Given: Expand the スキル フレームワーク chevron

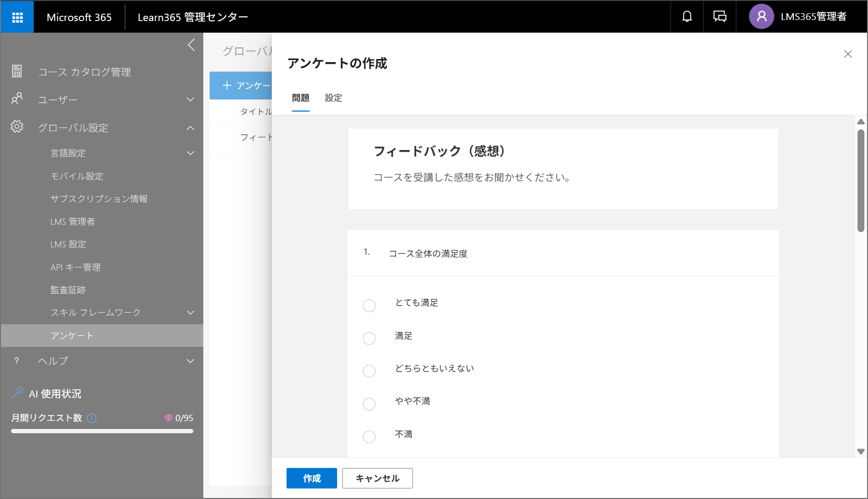Looking at the screenshot, I should [x=190, y=313].
